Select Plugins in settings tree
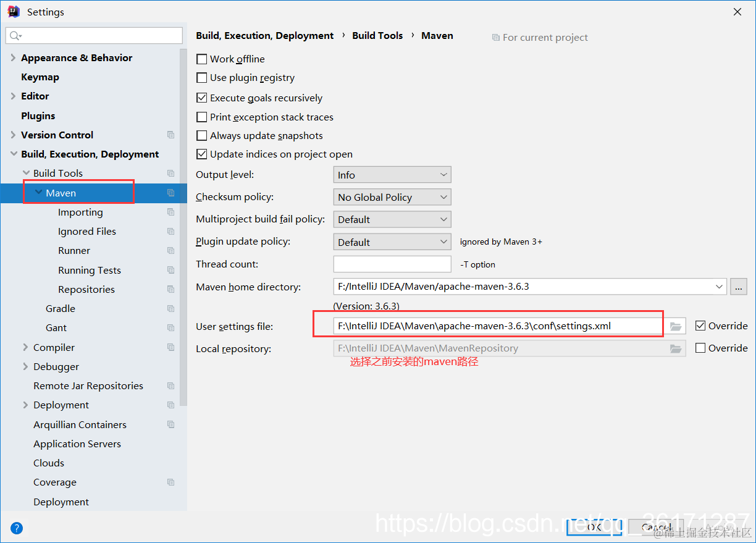The height and width of the screenshot is (543, 756). (38, 116)
